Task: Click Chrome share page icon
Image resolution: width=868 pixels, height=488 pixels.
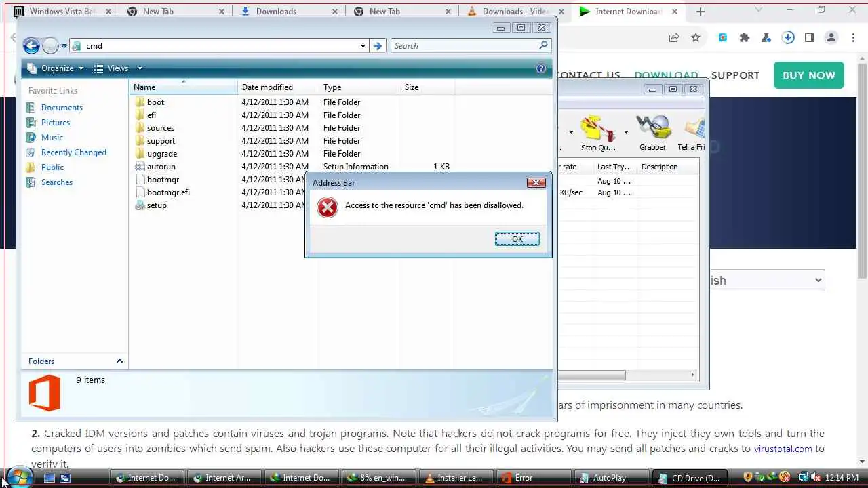Action: pos(674,38)
